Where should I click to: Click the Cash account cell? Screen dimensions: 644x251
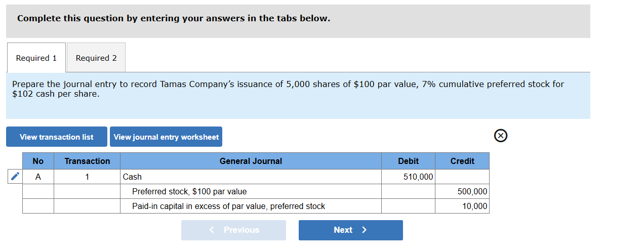251,177
